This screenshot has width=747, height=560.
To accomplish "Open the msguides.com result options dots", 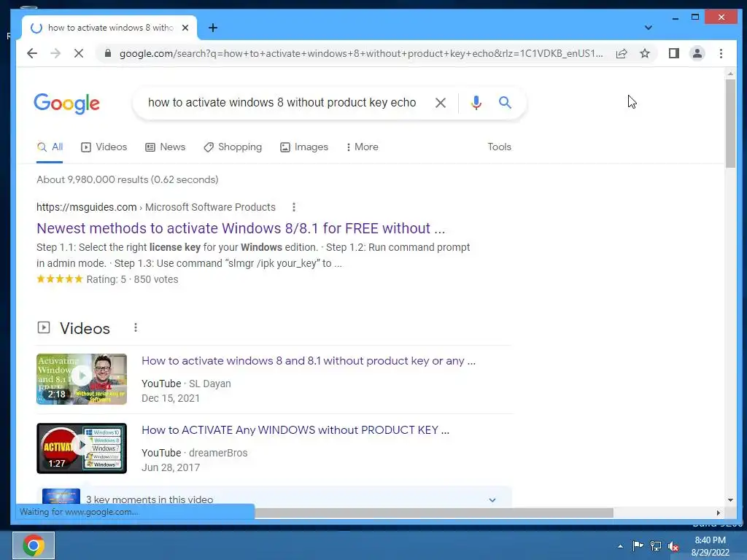I will click(x=294, y=207).
